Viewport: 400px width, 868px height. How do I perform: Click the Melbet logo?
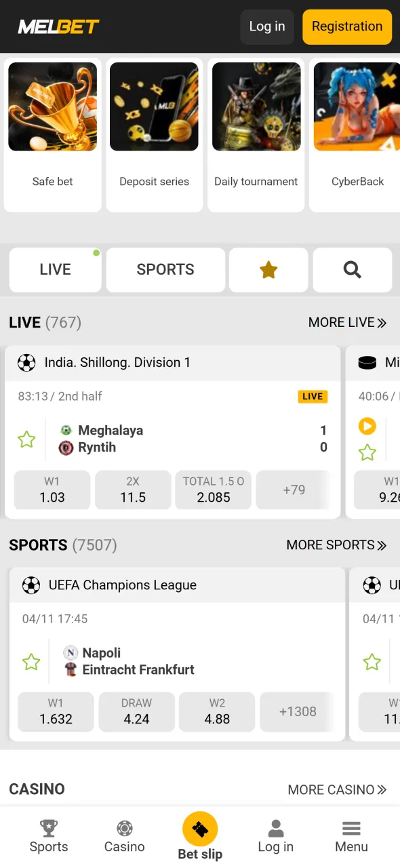click(58, 26)
